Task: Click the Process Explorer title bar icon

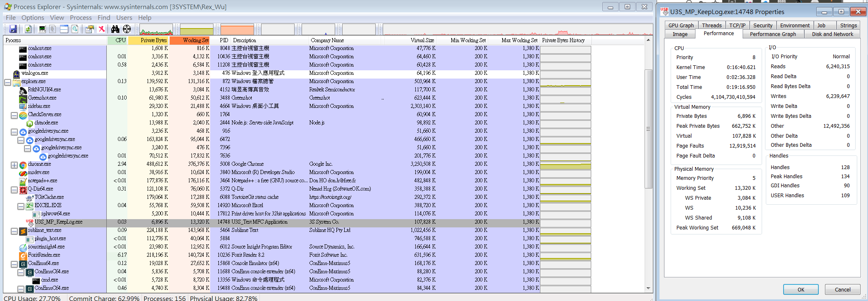Action: click(8, 7)
